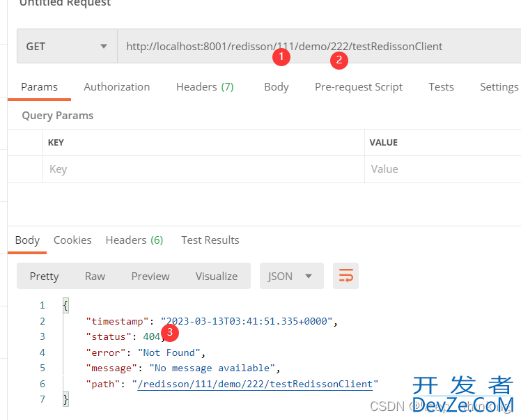Click the "path" key in response
Image resolution: width=521 pixels, height=420 pixels.
(x=102, y=384)
